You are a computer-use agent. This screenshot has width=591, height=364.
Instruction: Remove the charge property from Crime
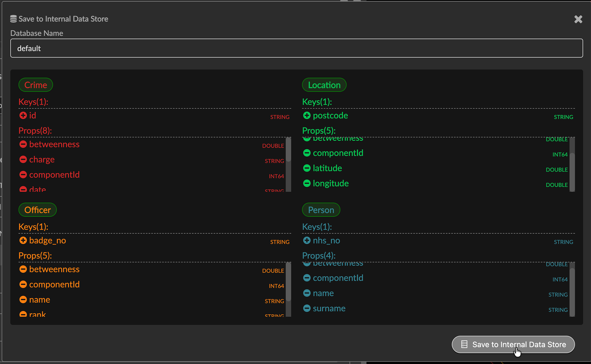pos(23,159)
